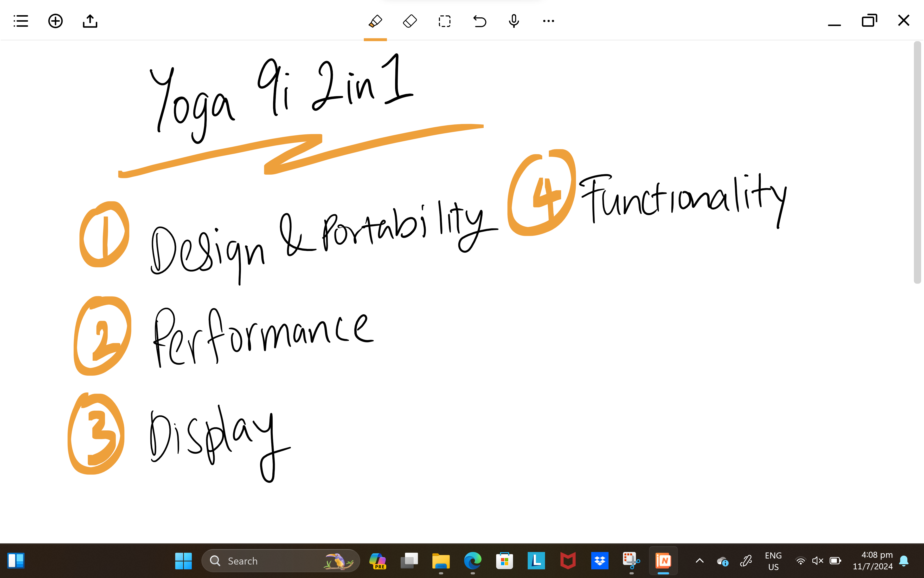The height and width of the screenshot is (578, 924).
Task: Open the blue L app in taskbar
Action: 536,561
